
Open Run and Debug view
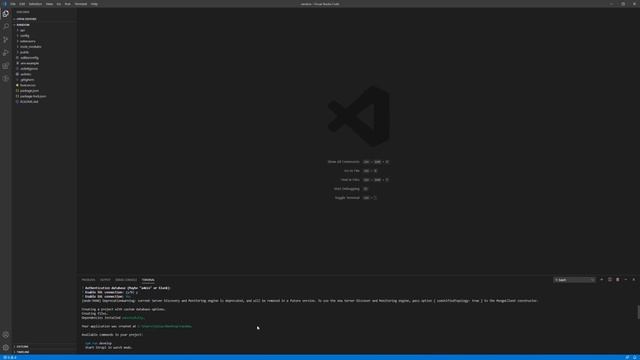pyautogui.click(x=6, y=53)
